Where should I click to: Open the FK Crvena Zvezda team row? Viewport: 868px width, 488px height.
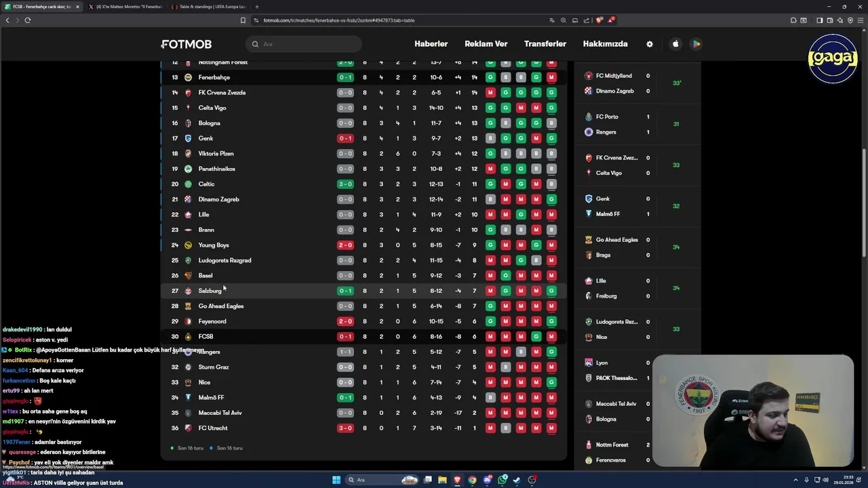click(364, 93)
